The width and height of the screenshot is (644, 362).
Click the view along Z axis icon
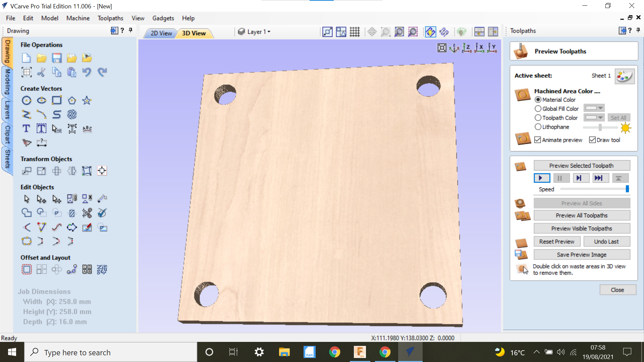click(467, 48)
